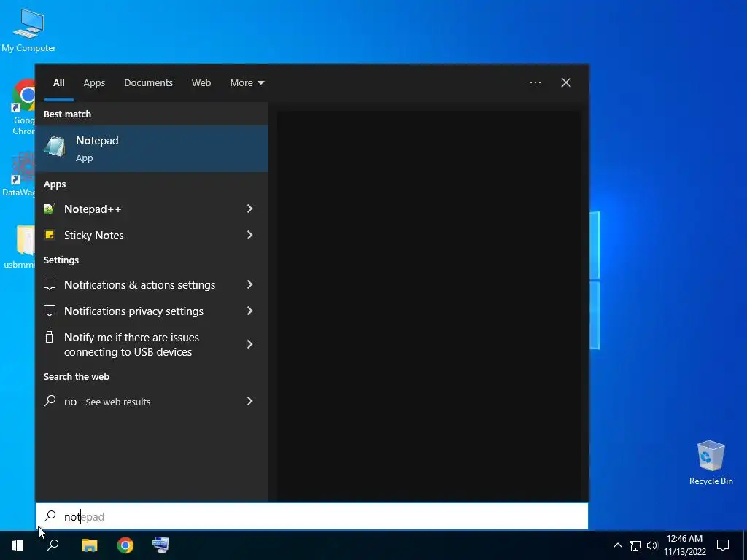Show hidden system tray icons
Screen dimensions: 747x560
617,545
